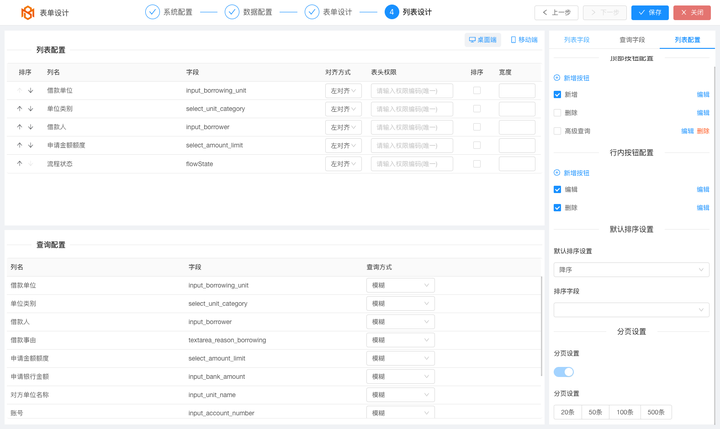
Task: Open the 默认排序设置 降序 dropdown
Action: click(631, 270)
